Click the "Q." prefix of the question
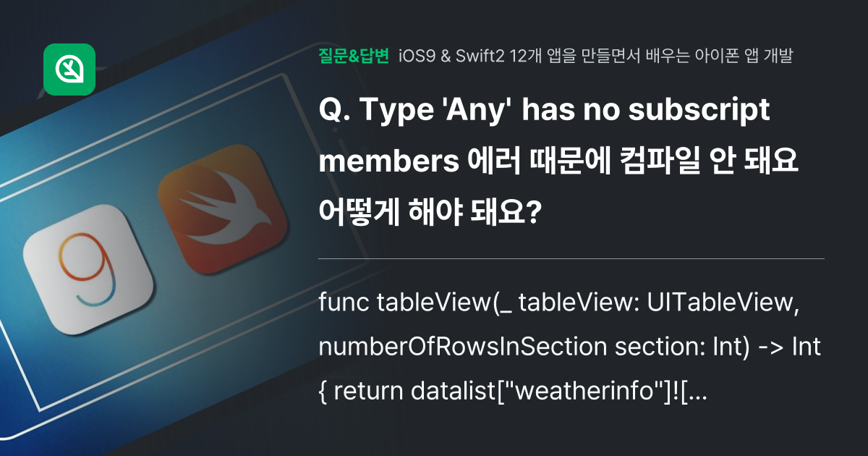The height and width of the screenshot is (456, 868). (x=333, y=112)
